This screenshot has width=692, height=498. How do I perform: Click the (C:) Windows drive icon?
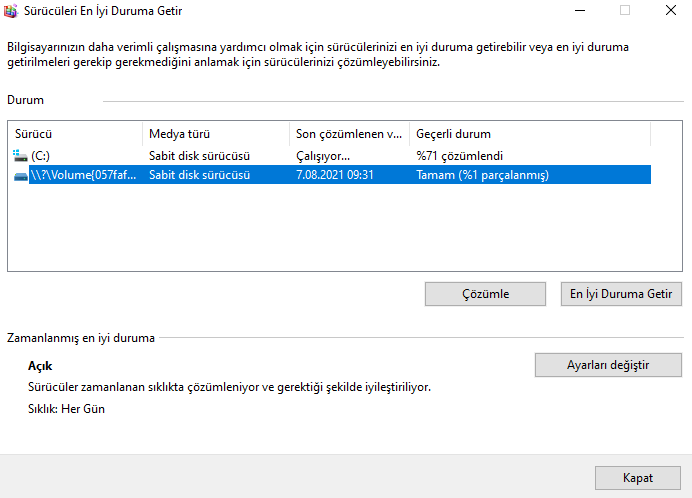pyautogui.click(x=21, y=156)
